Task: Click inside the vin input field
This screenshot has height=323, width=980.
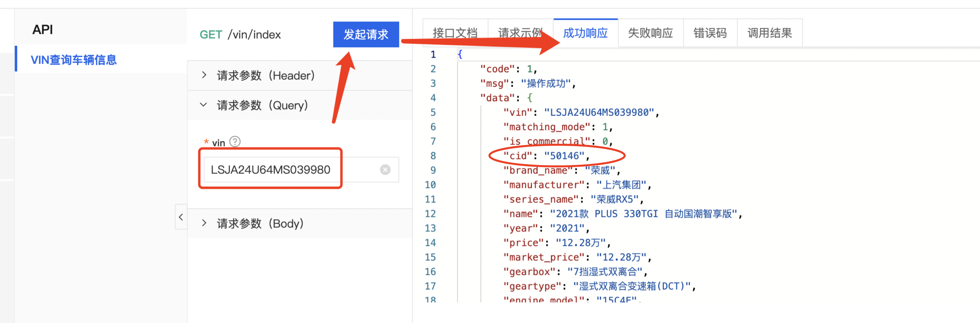Action: (270, 170)
